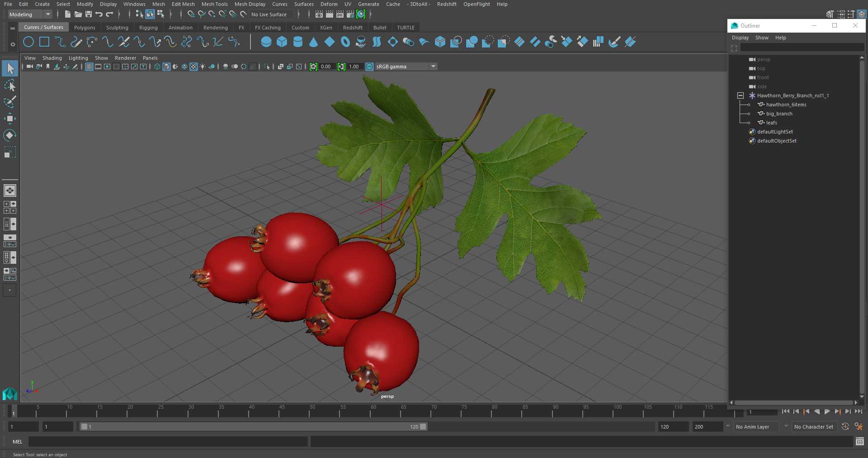
Task: Activate the Scale tool in toolbox
Action: 10,152
